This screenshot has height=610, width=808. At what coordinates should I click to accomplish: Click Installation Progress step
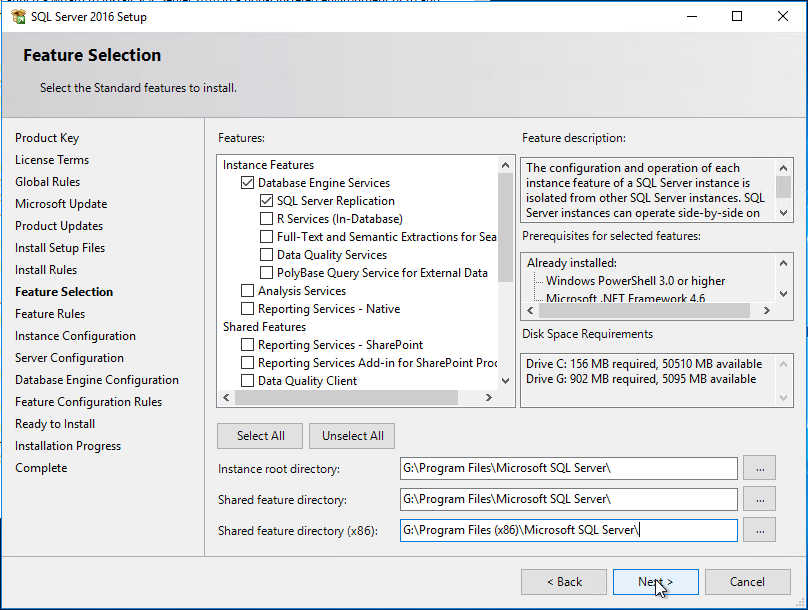coord(68,446)
